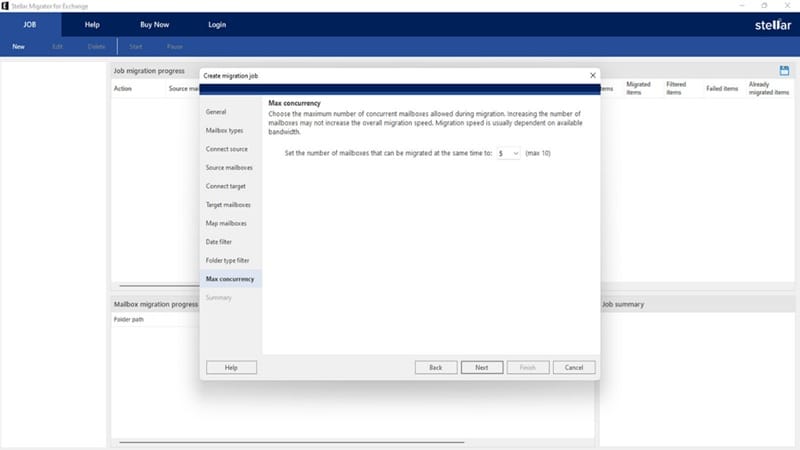
Task: Restore the application window size
Action: click(764, 6)
